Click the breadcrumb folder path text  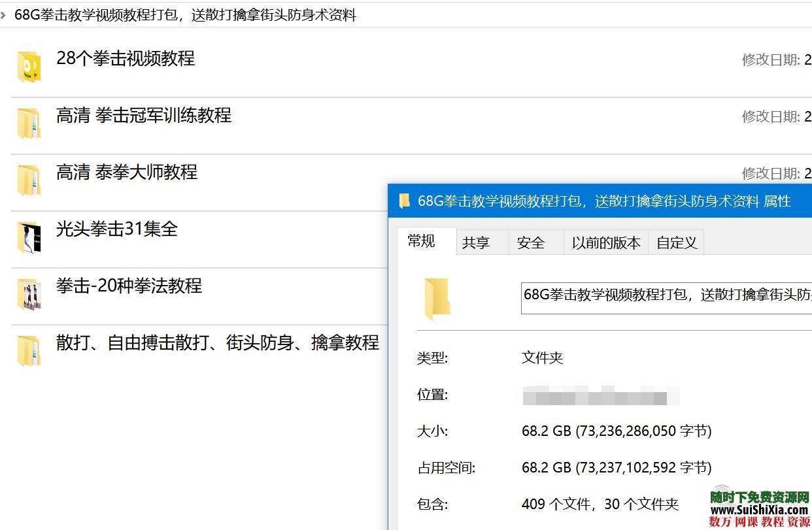tap(185, 15)
